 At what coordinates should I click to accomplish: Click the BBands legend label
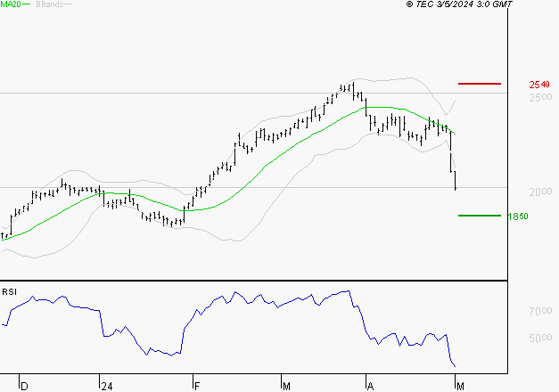pyautogui.click(x=50, y=4)
